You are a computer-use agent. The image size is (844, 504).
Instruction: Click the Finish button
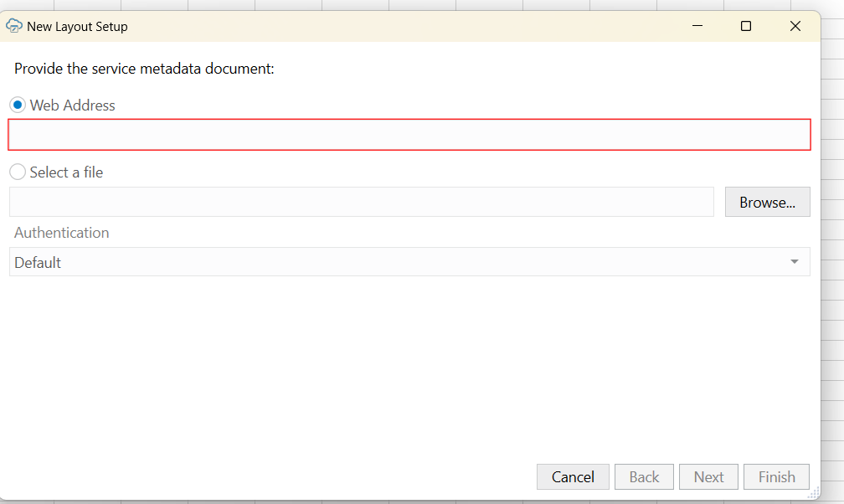tap(776, 477)
